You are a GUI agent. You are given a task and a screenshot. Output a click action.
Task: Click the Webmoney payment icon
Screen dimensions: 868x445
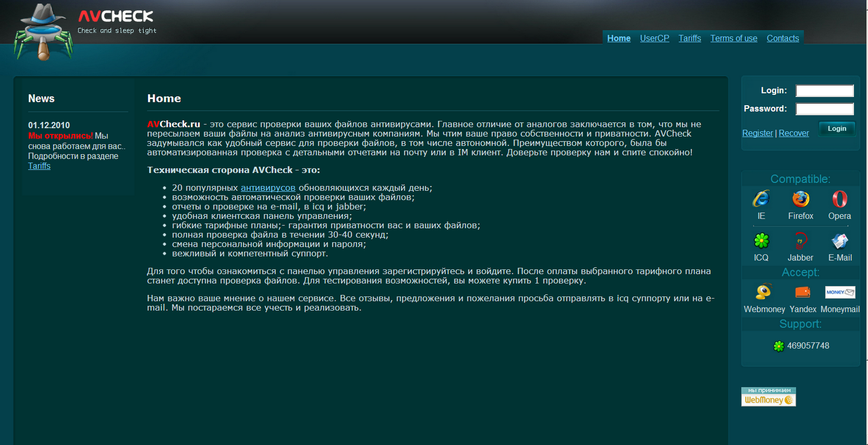coord(764,292)
